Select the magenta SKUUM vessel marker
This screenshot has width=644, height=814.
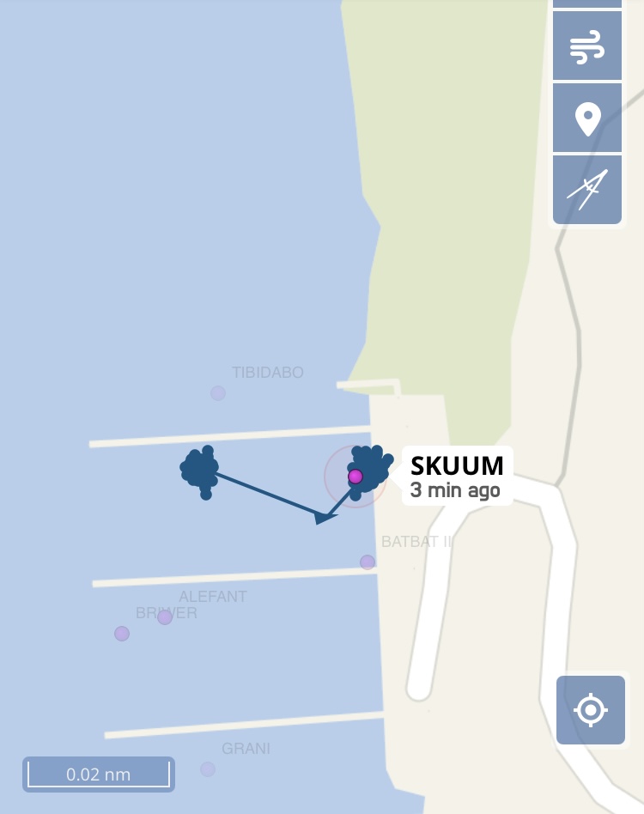click(355, 476)
